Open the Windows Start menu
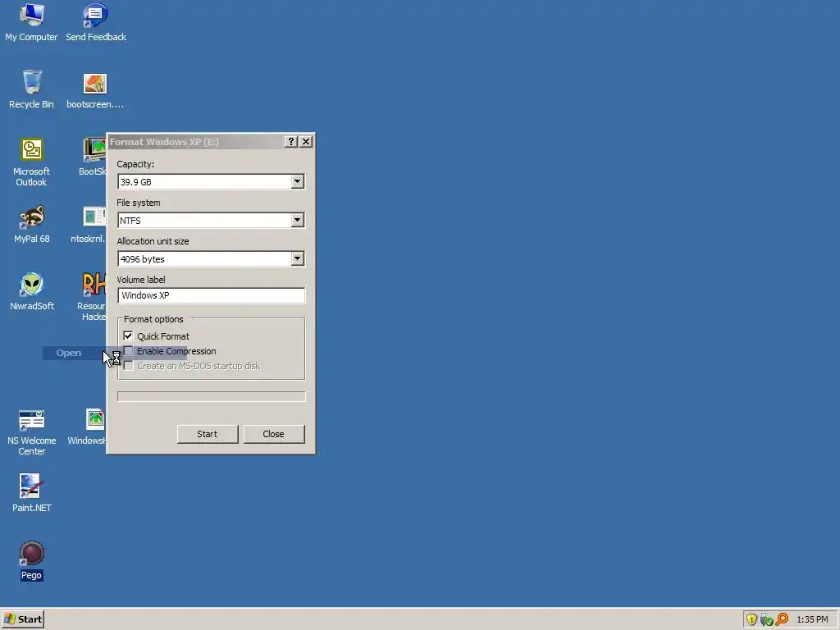This screenshot has width=840, height=630. pyautogui.click(x=23, y=619)
